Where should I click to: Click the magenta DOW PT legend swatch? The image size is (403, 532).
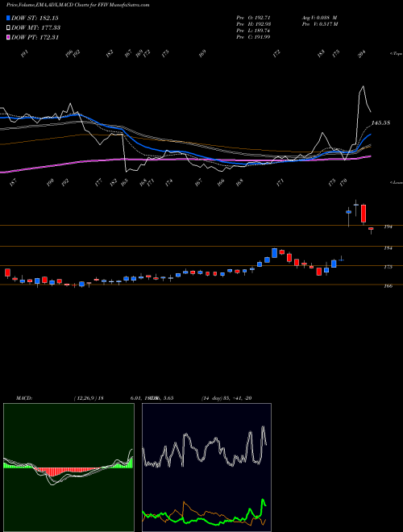click(9, 37)
